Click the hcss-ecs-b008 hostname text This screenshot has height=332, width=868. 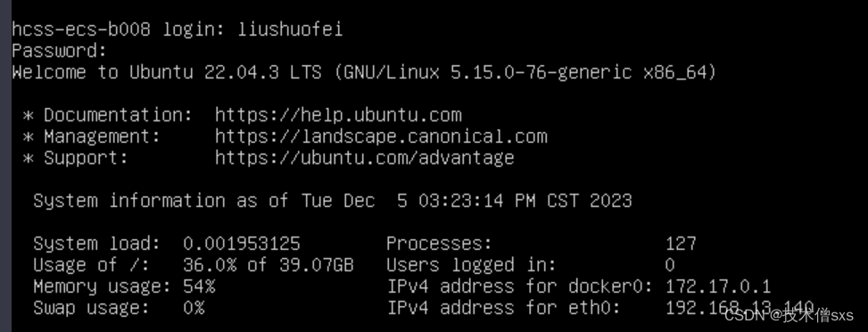point(81,30)
